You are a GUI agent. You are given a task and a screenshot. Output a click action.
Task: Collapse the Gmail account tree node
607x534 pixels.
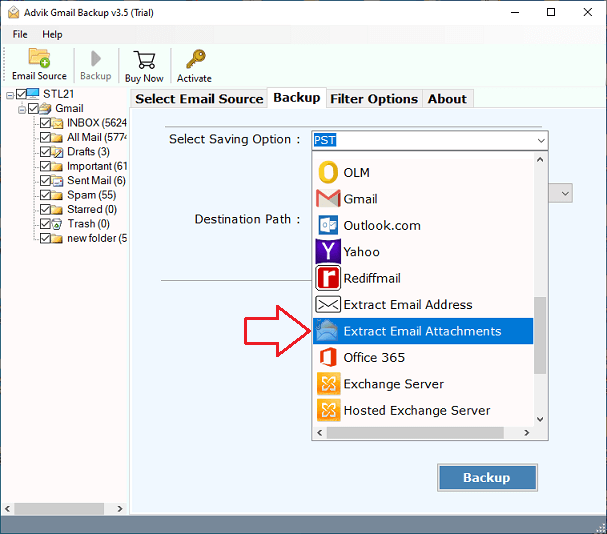pyautogui.click(x=22, y=108)
